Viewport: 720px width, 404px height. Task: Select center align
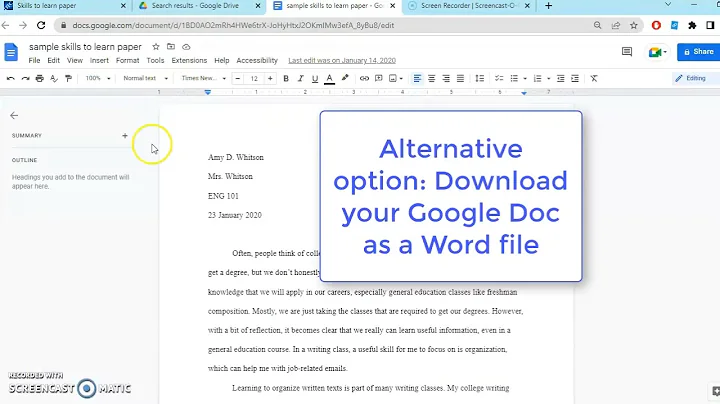[x=432, y=79]
